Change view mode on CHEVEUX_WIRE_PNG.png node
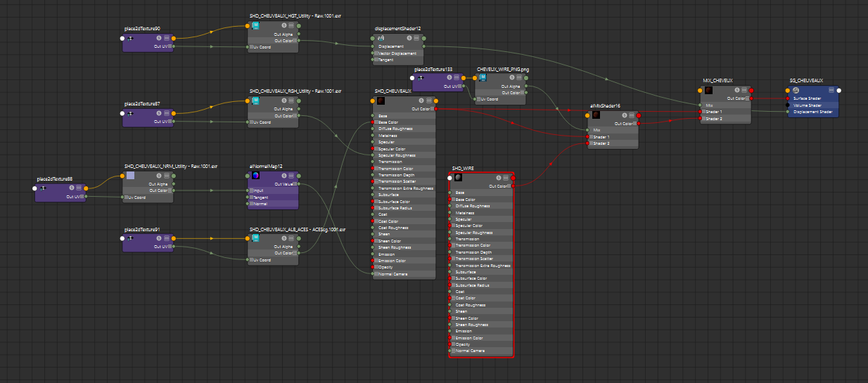The image size is (868, 383). click(x=519, y=79)
